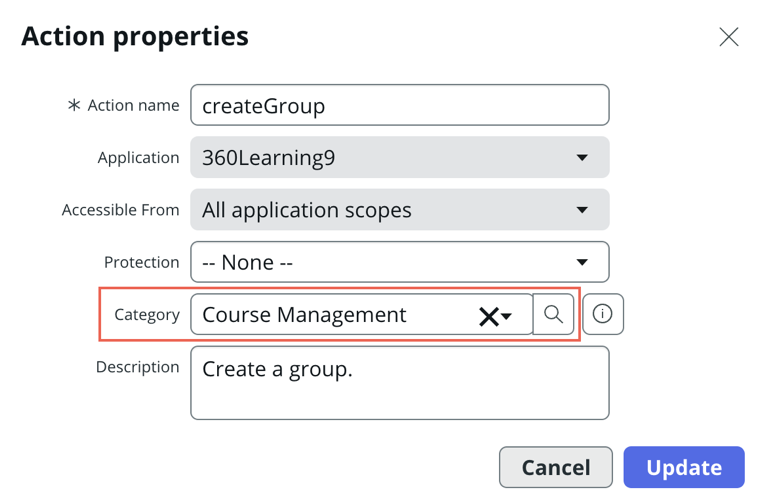Click the Action name input field
Image resolution: width=762 pixels, height=504 pixels.
[399, 105]
